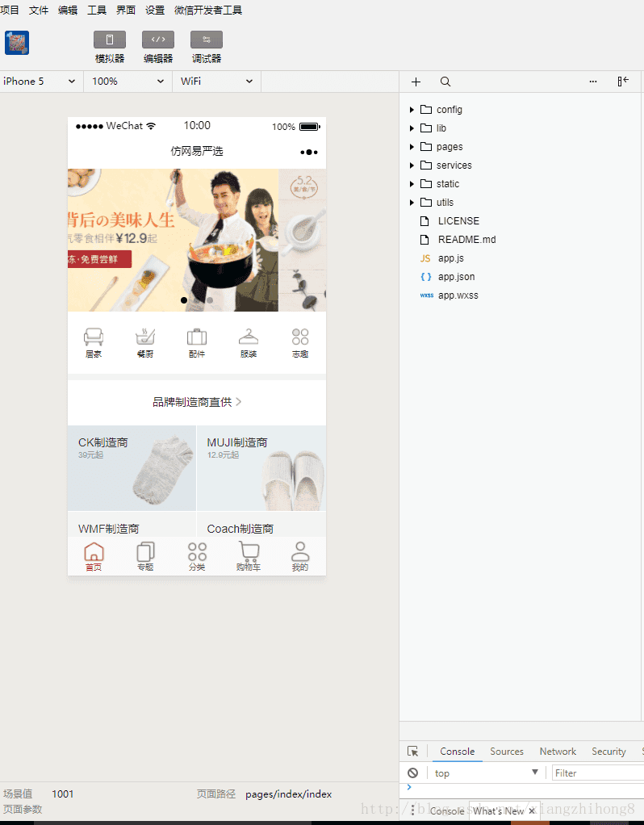Switch to the Console tab
The height and width of the screenshot is (825, 644).
click(x=458, y=752)
